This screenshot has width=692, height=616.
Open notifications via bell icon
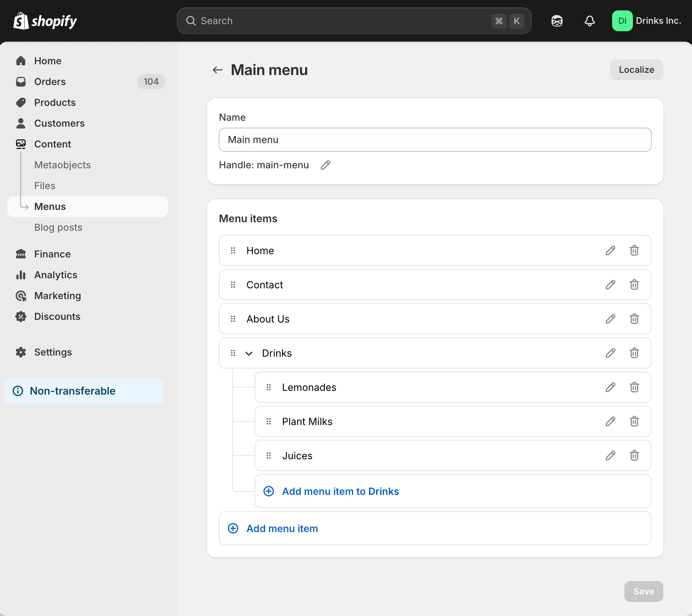click(589, 21)
